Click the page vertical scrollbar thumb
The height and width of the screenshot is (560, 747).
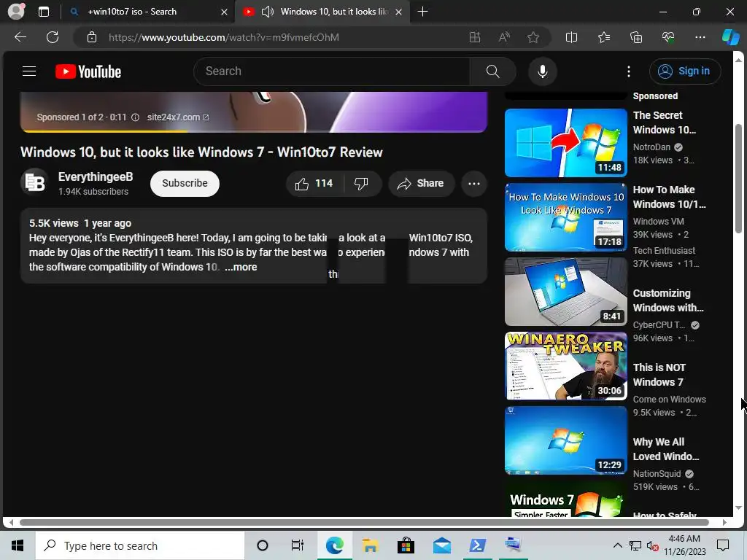point(738,178)
